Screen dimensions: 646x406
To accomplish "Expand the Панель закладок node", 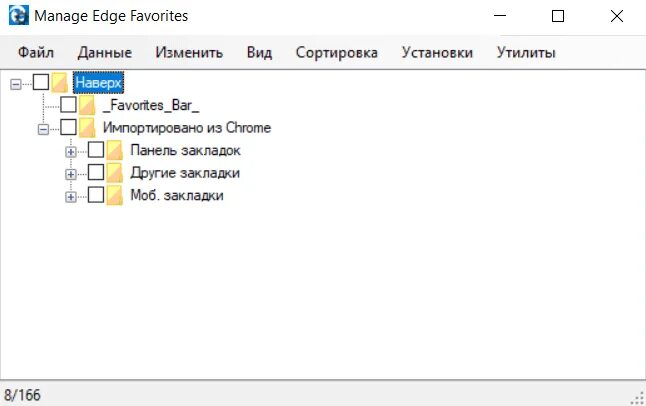I will point(71,152).
